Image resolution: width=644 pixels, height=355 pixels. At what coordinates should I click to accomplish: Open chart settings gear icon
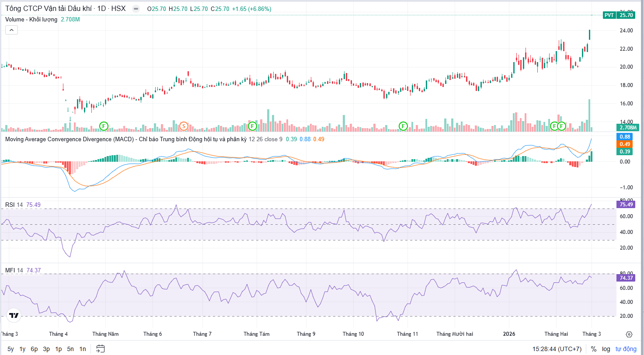click(629, 334)
